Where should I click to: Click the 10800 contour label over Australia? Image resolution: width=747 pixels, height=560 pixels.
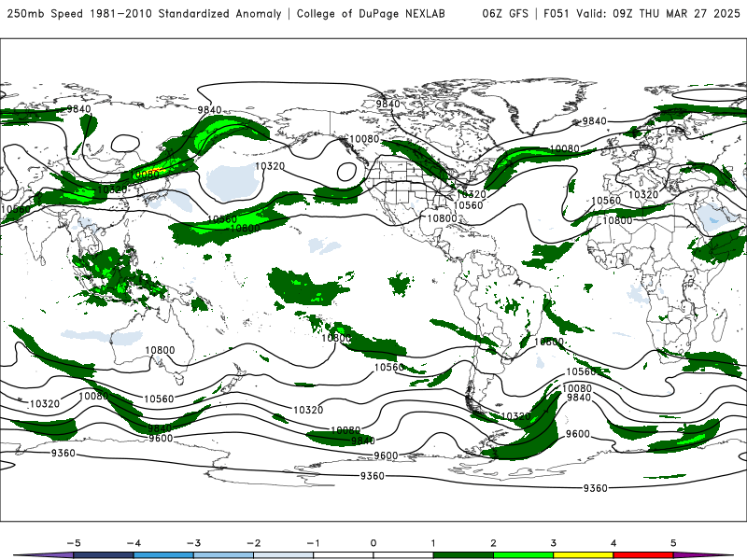point(160,350)
